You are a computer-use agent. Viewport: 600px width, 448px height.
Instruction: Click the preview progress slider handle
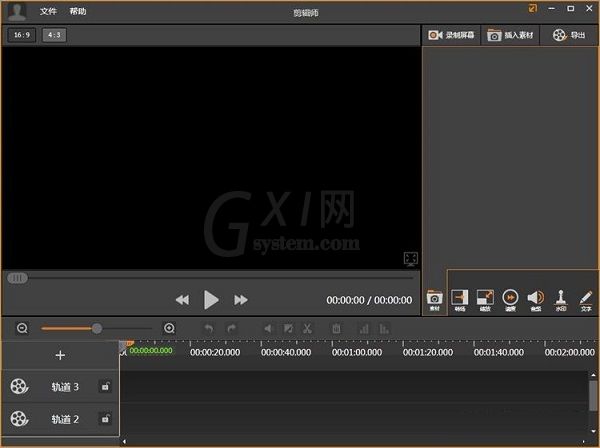coord(18,278)
